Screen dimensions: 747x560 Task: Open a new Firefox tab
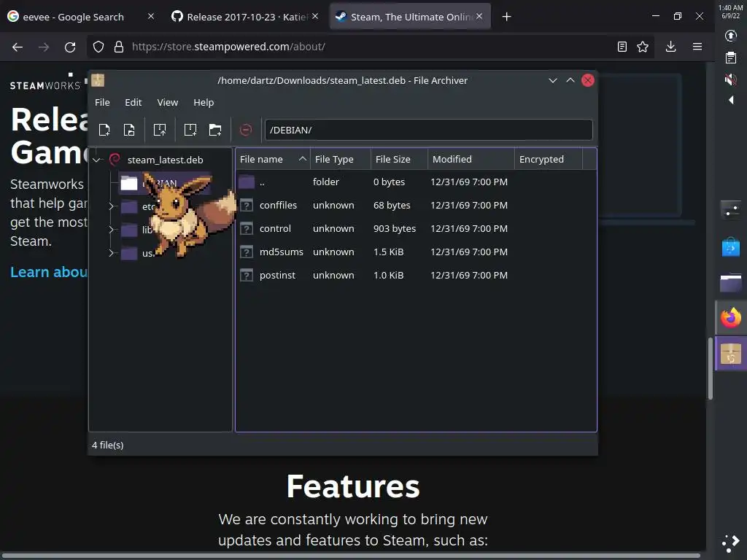pos(506,17)
